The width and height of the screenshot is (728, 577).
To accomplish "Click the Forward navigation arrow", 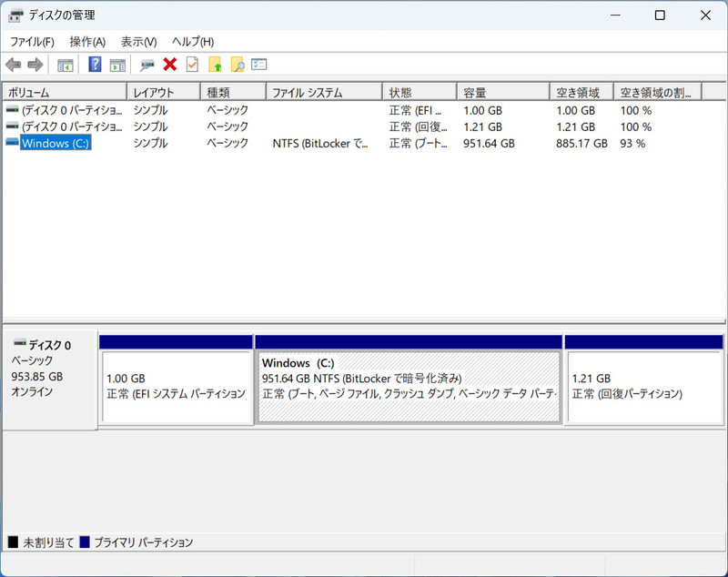I will pyautogui.click(x=35, y=64).
